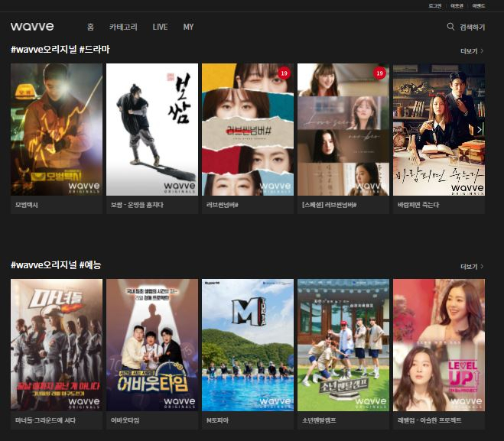Image resolution: width=504 pixels, height=441 pixels.
Task: Click the 검색하기 search field
Action: pos(472,27)
